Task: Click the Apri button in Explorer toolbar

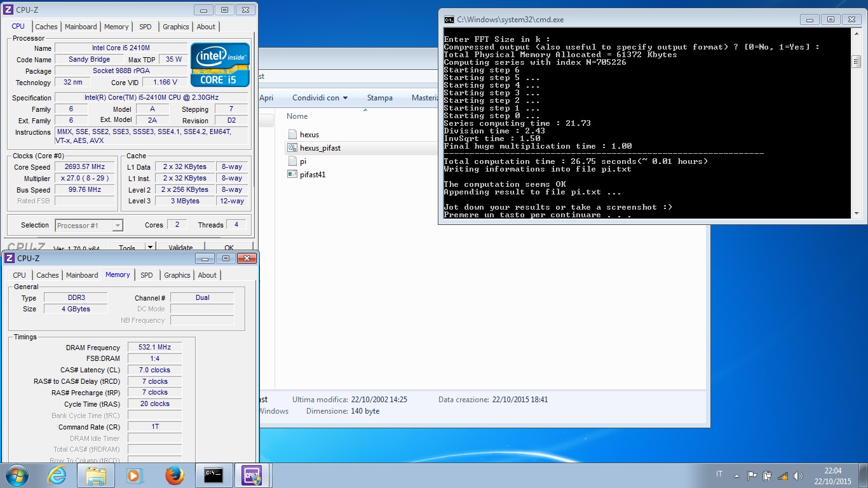Action: click(266, 98)
